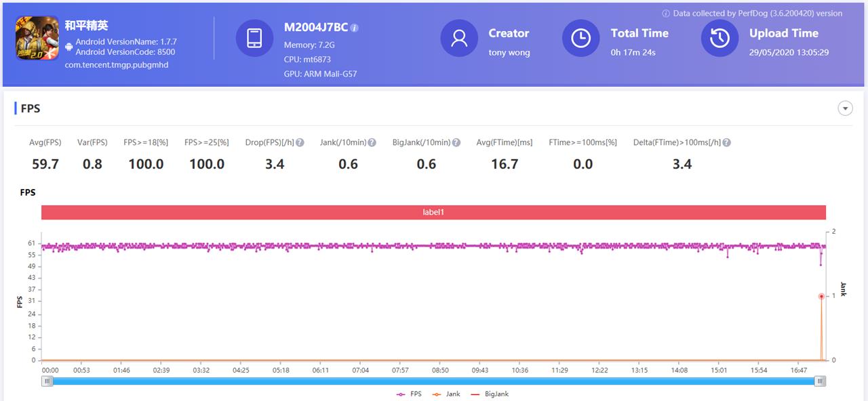Toggle the Jank legend series

(446, 394)
